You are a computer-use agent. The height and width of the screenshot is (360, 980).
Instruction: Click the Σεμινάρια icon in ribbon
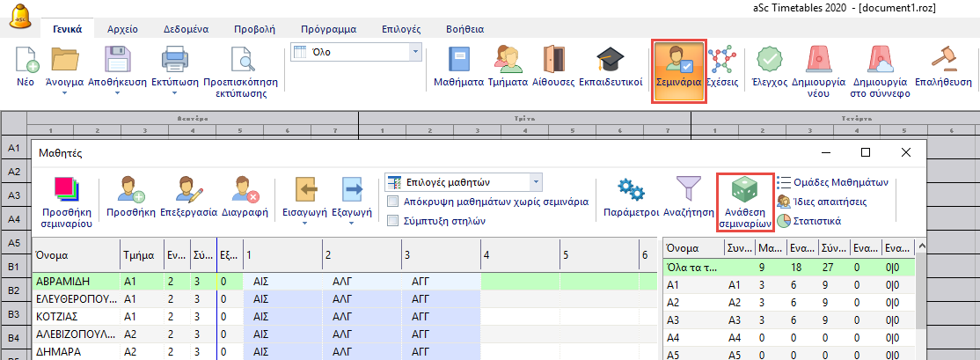[x=677, y=69]
